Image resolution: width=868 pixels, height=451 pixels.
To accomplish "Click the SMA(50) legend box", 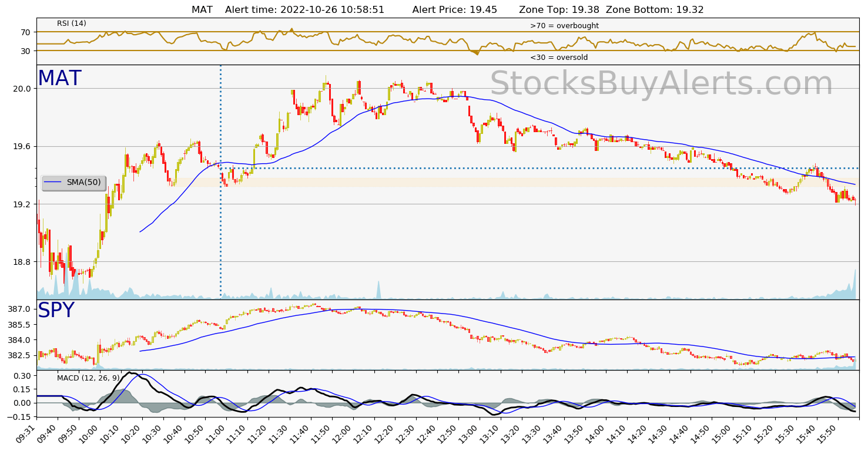I will 73,183.
